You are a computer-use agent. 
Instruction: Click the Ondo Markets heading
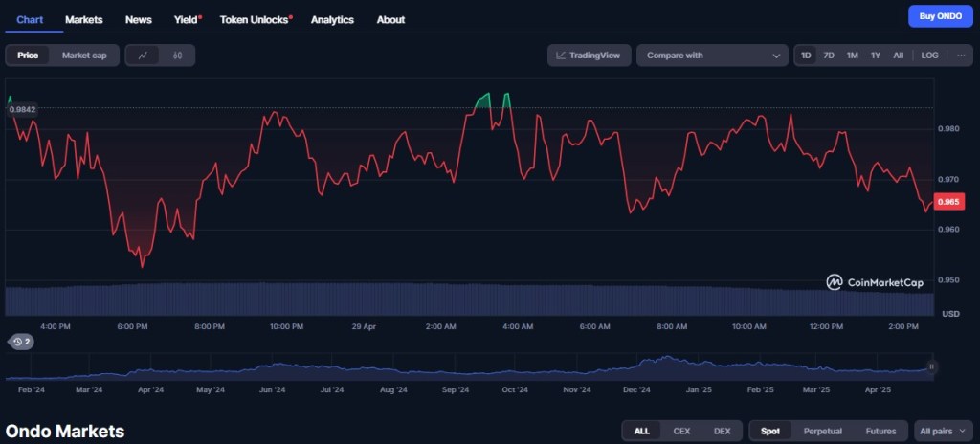(65, 431)
